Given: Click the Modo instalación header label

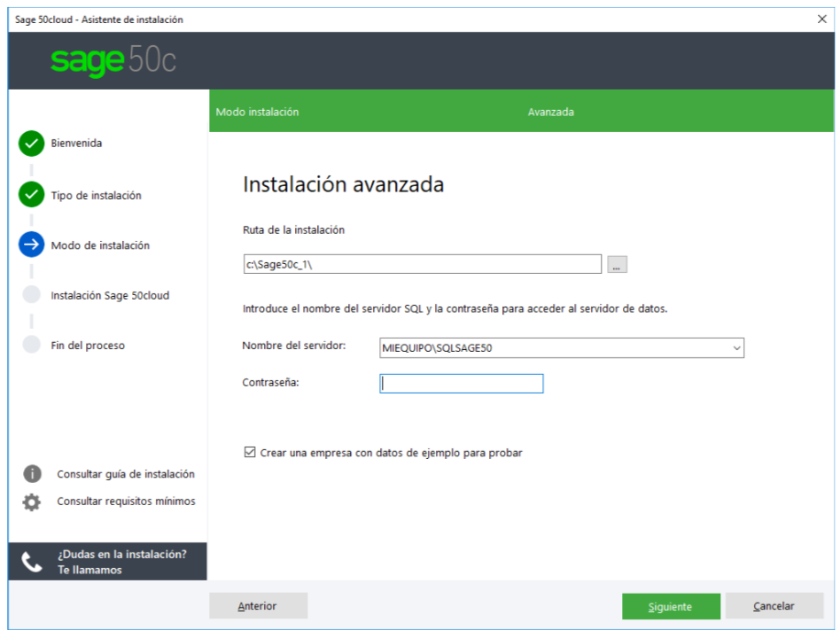Looking at the screenshot, I should point(257,112).
